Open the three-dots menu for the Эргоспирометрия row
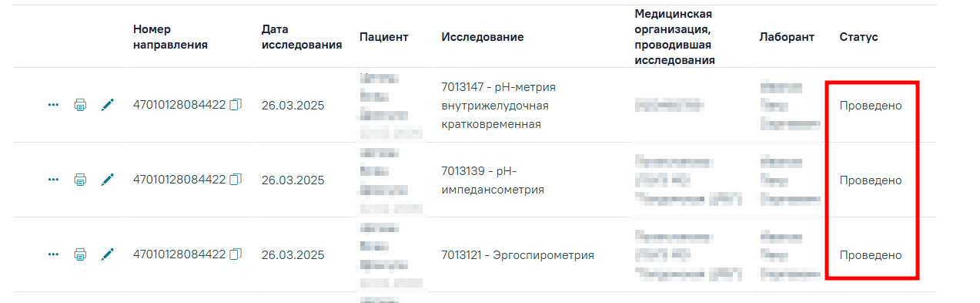 point(53,254)
